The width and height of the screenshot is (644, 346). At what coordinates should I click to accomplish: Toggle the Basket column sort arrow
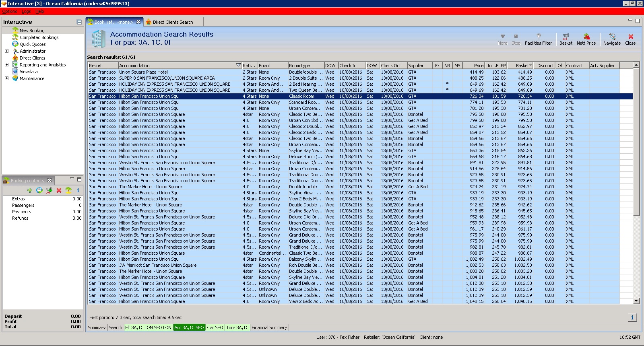(x=530, y=66)
